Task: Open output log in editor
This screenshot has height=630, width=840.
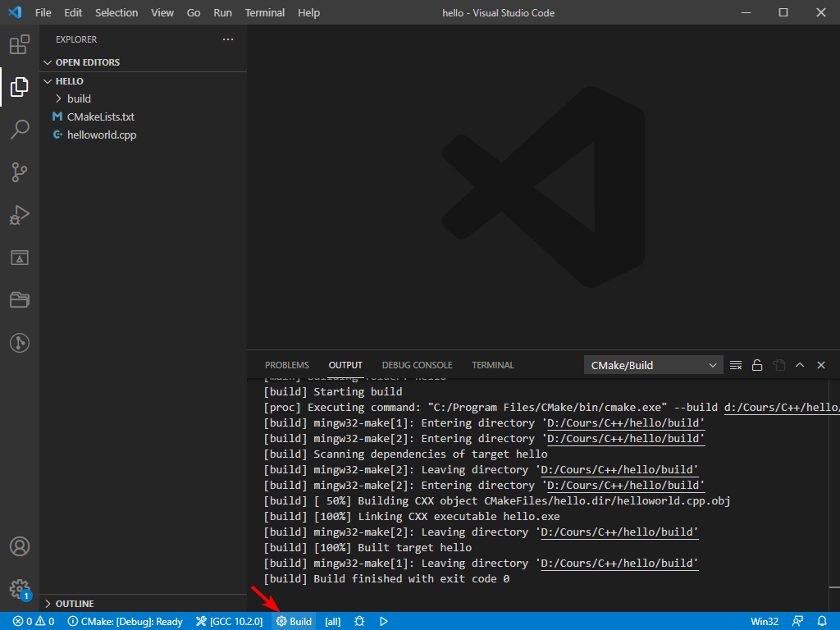Action: pos(778,365)
